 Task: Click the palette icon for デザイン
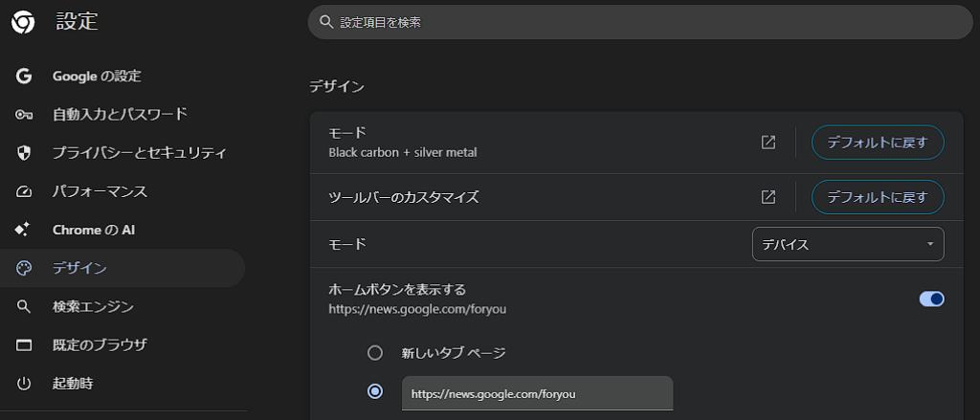click(x=24, y=269)
